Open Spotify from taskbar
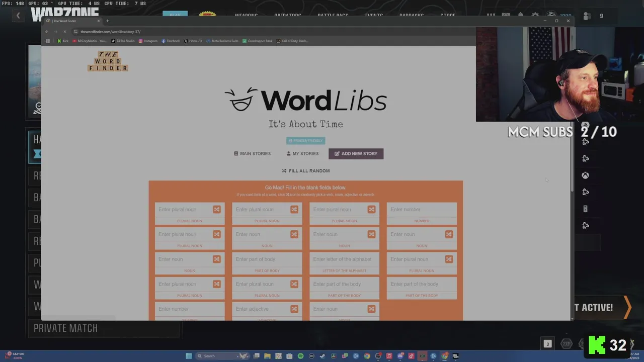 click(300, 356)
